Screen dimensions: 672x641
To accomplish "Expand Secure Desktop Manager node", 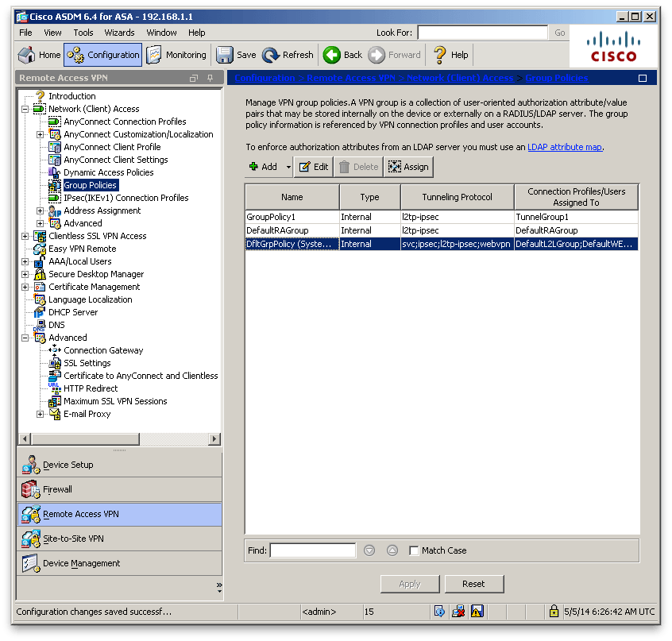I will (x=25, y=274).
